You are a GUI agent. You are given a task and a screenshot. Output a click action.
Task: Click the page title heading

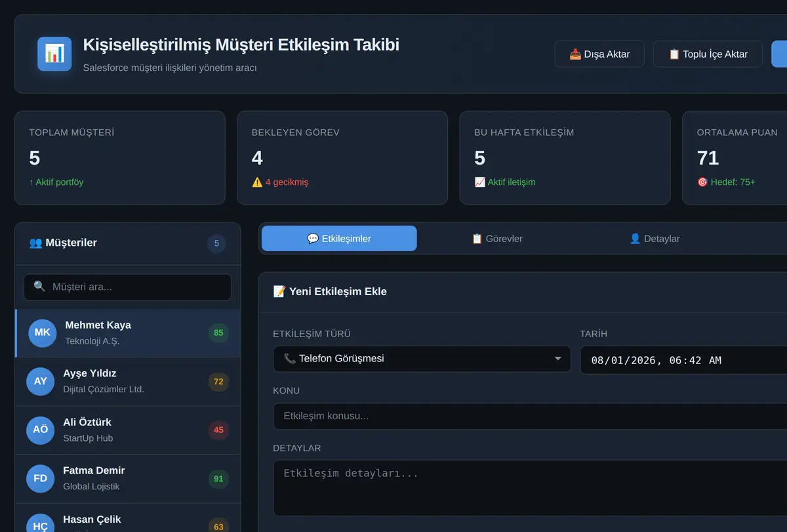(x=241, y=45)
